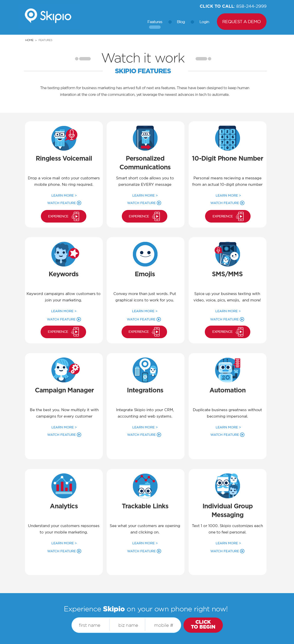The width and height of the screenshot is (294, 644).
Task: Select the 10-Digit Phone Number keypad icon
Action: click(x=227, y=138)
